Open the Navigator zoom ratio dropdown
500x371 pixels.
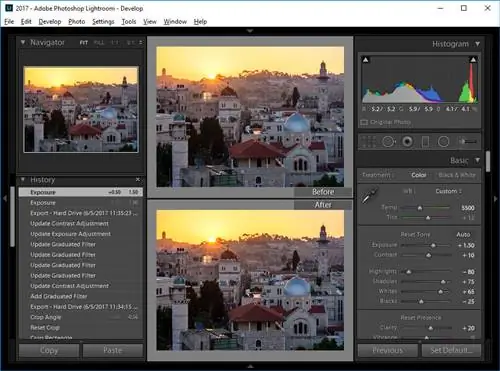(x=140, y=43)
